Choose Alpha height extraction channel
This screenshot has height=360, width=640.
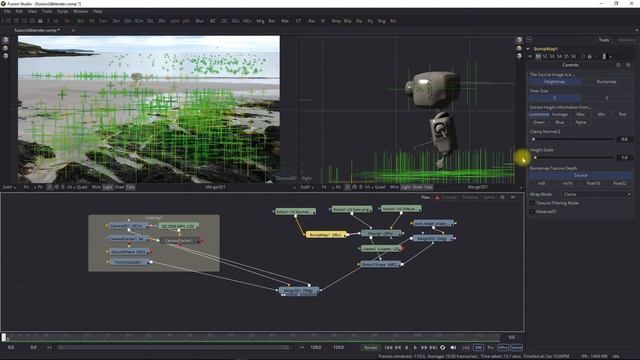(x=580, y=122)
